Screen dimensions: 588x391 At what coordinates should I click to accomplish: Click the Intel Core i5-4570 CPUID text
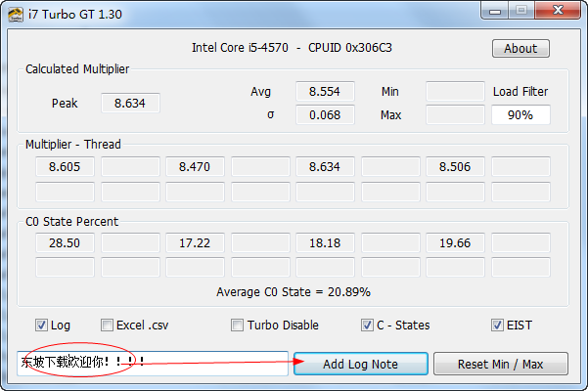(292, 48)
